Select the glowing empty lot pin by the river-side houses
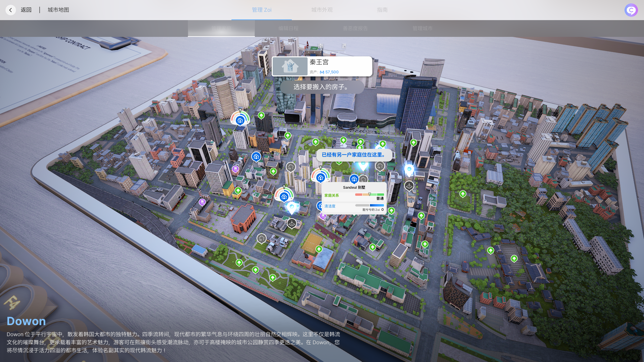Image resolution: width=644 pixels, height=362 pixels. pos(292,207)
